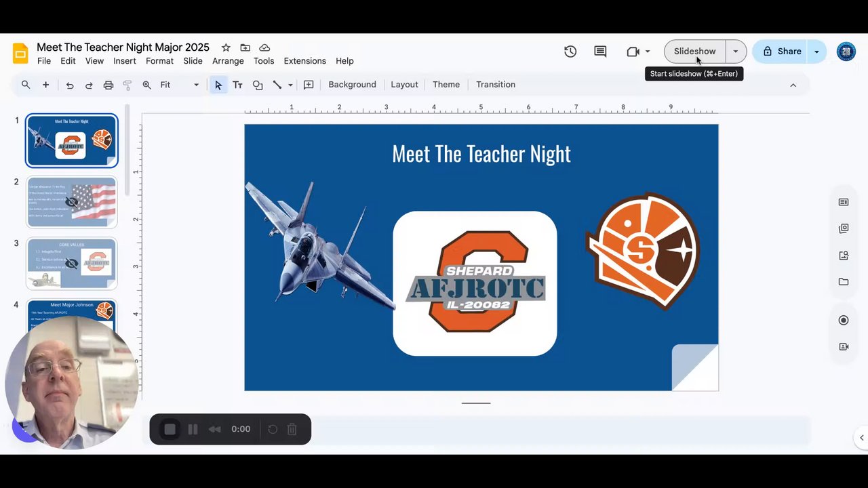
Task: Open the Slide menu
Action: (x=193, y=61)
